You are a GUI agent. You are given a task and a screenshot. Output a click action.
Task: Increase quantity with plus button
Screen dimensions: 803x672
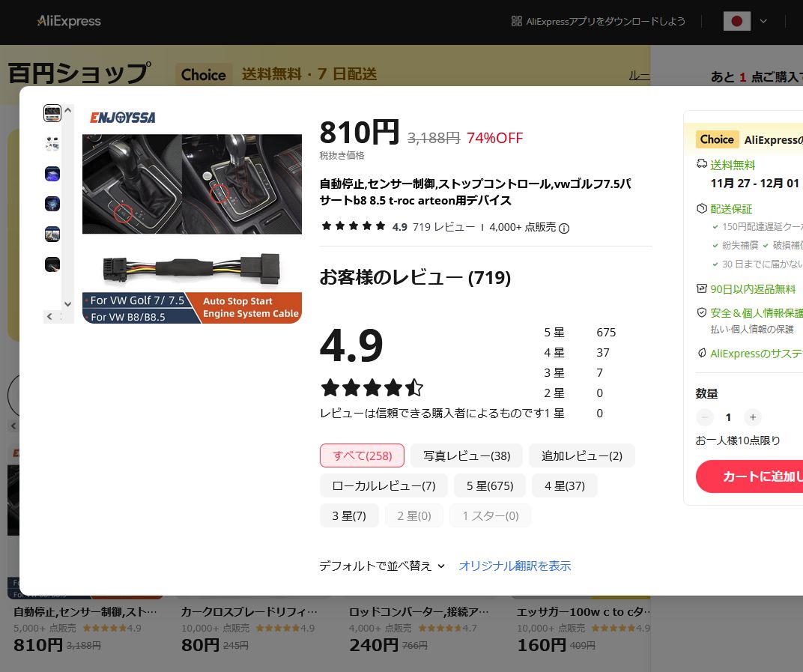coord(753,417)
